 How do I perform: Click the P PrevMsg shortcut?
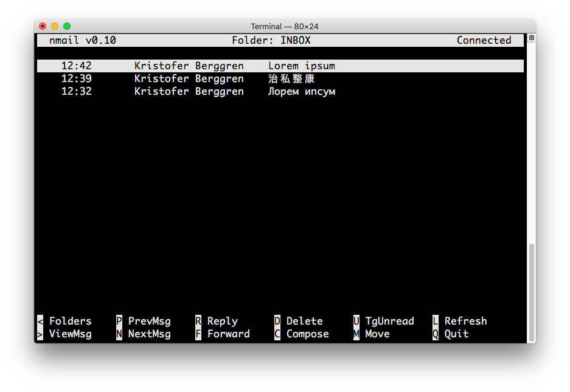(143, 321)
